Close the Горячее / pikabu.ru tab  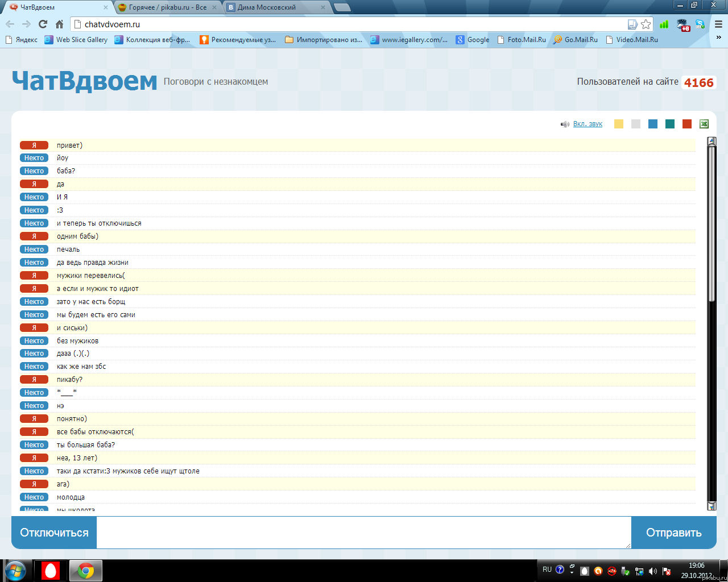214,7
